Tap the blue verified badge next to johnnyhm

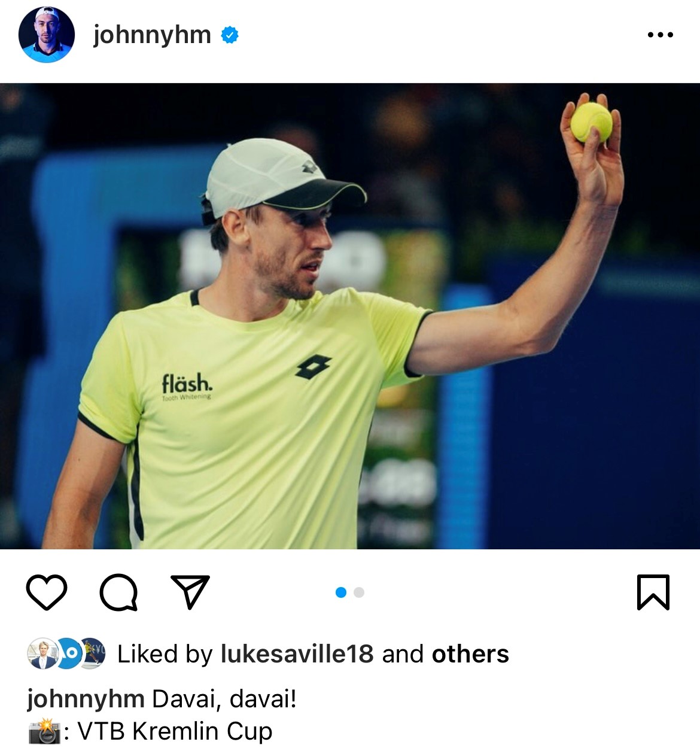[x=230, y=35]
